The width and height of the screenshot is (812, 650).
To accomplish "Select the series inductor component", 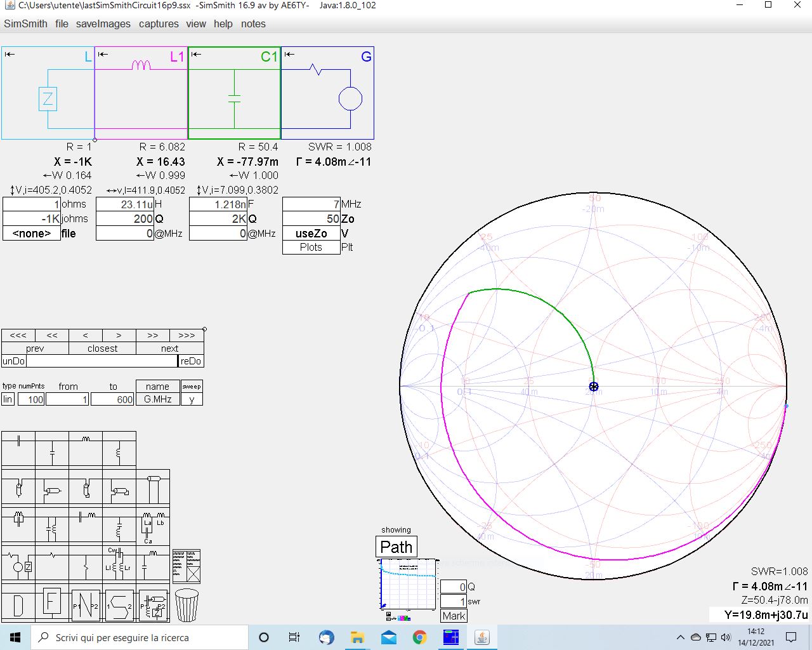I will click(x=86, y=449).
